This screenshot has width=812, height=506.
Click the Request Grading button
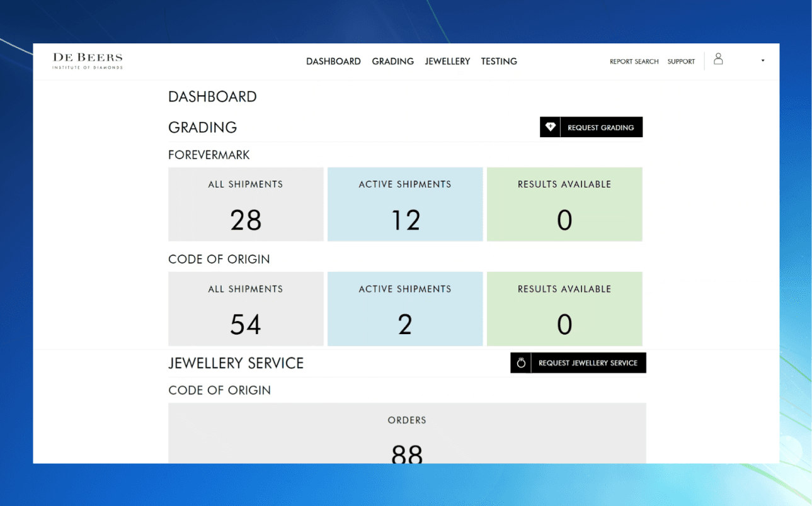(591, 127)
